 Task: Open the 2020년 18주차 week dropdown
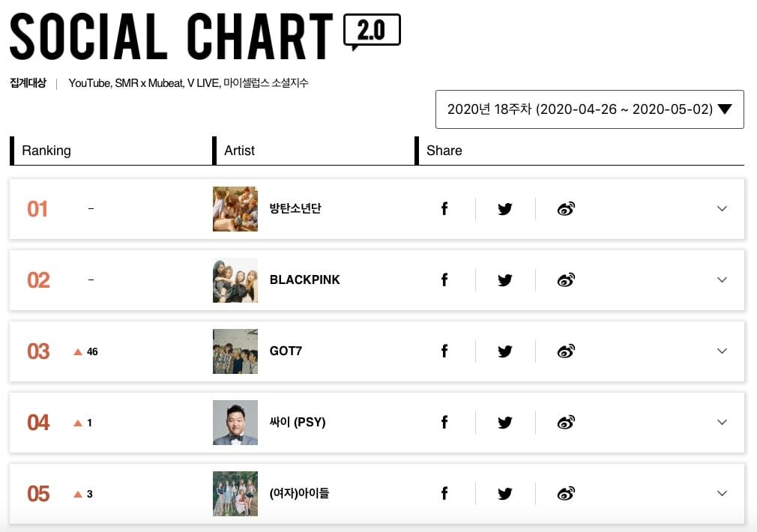pyautogui.click(x=589, y=109)
